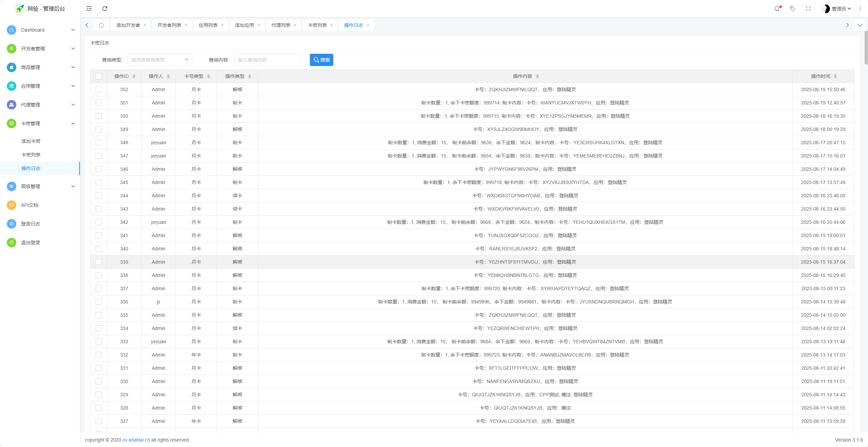Open the 查询类型 dropdown
This screenshot has width=868, height=447.
[x=160, y=60]
